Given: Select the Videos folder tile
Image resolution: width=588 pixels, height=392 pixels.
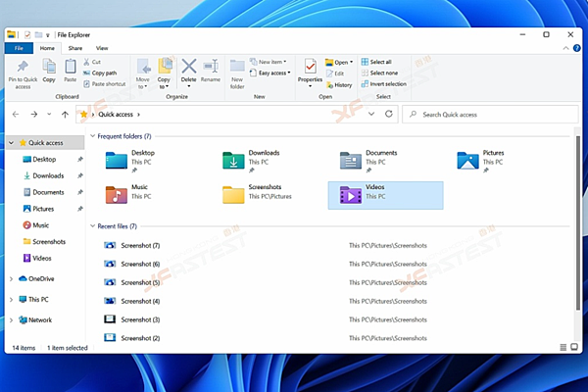Looking at the screenshot, I should point(385,195).
